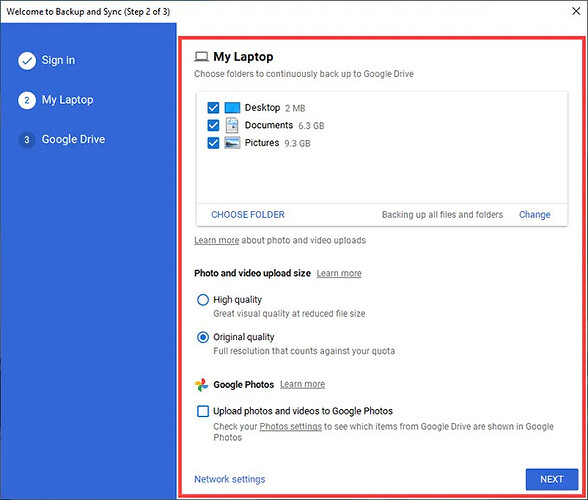Click the step 3 circle icon
The height and width of the screenshot is (500, 588).
(27, 140)
